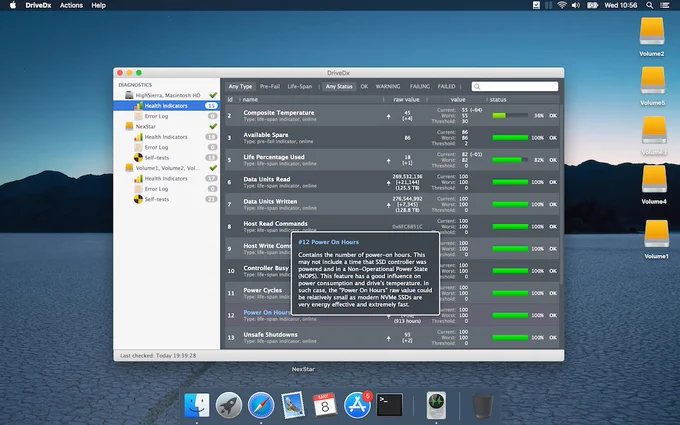
Task: Sort by the id column header
Action: (230, 99)
